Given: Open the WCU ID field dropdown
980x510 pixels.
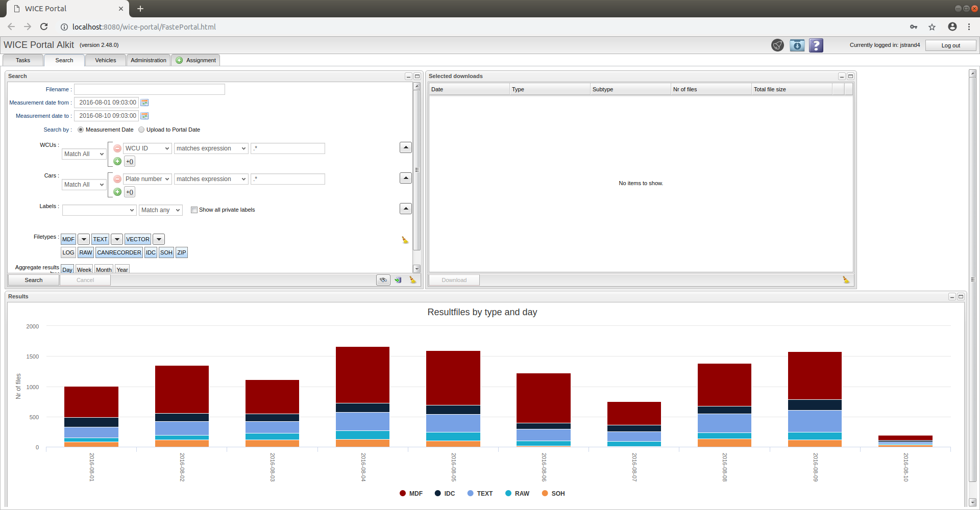Looking at the screenshot, I should coord(147,148).
